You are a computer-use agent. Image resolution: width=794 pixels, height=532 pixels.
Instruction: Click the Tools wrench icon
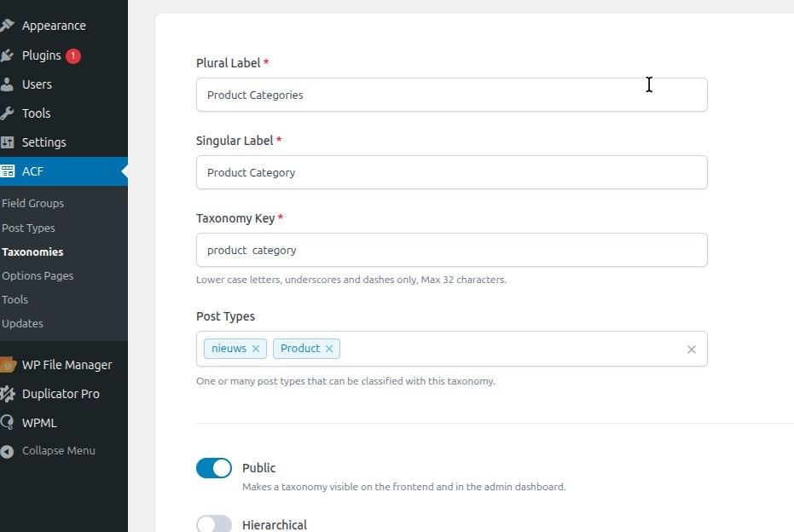tap(8, 113)
